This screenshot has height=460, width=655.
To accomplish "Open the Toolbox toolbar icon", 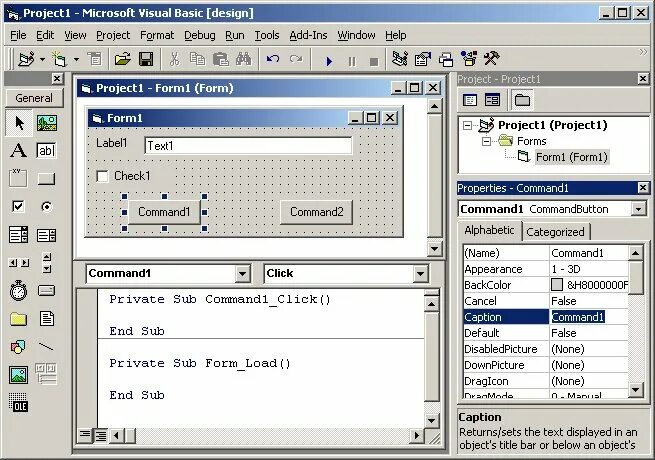I will point(492,58).
